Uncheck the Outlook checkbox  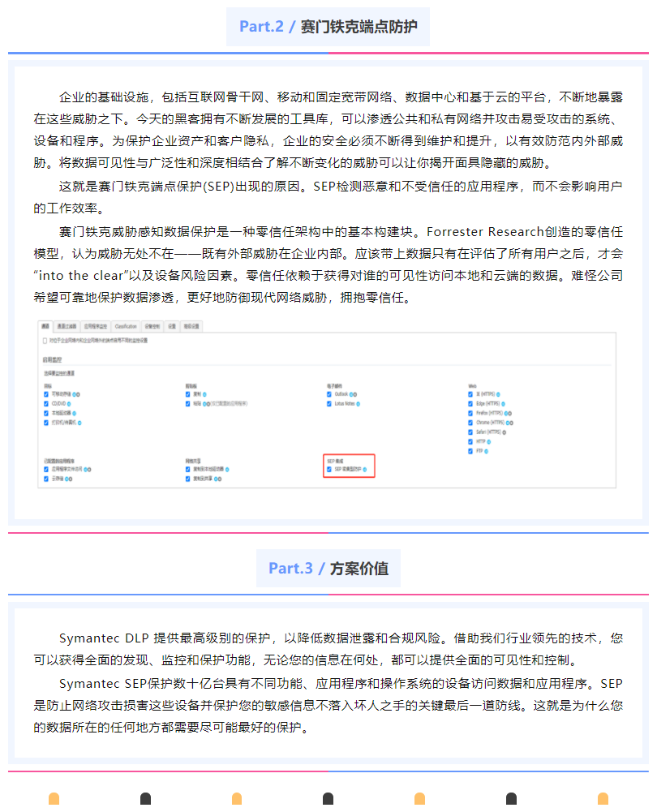329,394
